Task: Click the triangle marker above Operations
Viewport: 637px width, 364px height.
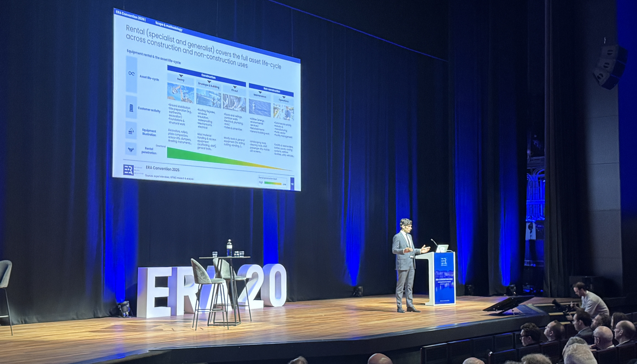Action: click(284, 97)
